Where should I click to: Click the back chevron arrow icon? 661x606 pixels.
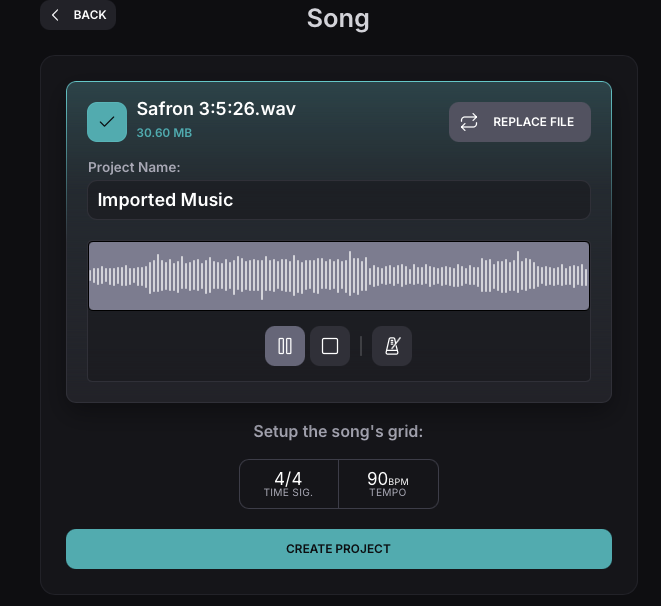56,15
